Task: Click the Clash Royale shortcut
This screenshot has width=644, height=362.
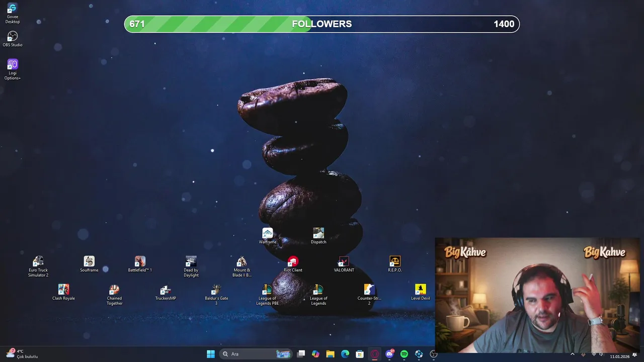Action: pos(63,293)
